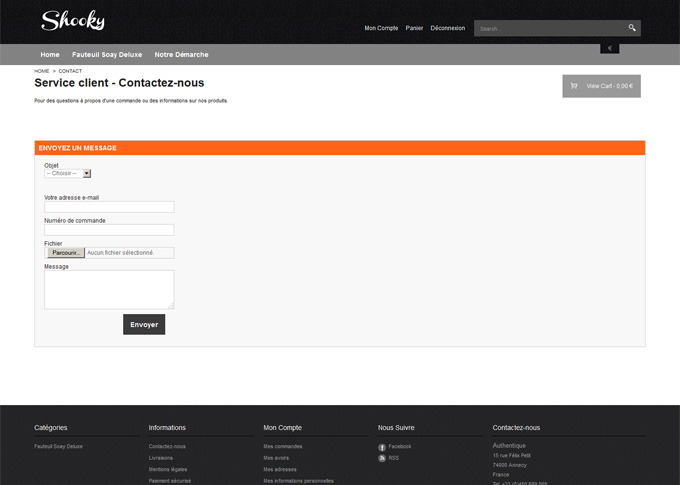
Task: Click the email address input field
Action: click(109, 207)
